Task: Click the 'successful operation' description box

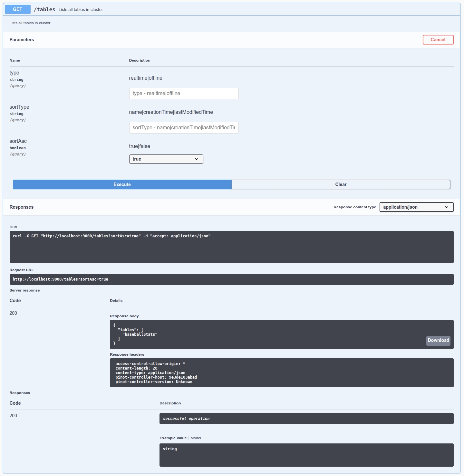Action: (306, 419)
